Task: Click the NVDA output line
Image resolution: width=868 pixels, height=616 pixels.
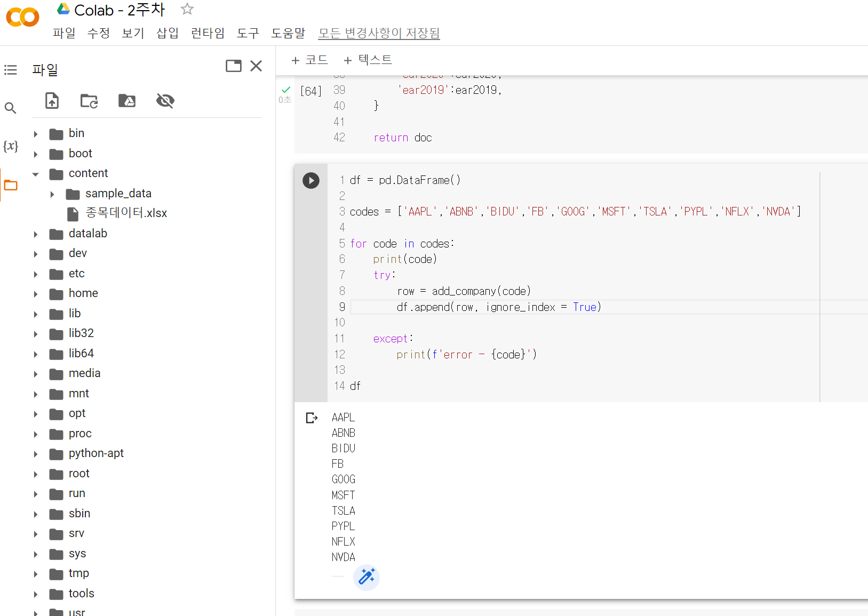Action: point(343,557)
